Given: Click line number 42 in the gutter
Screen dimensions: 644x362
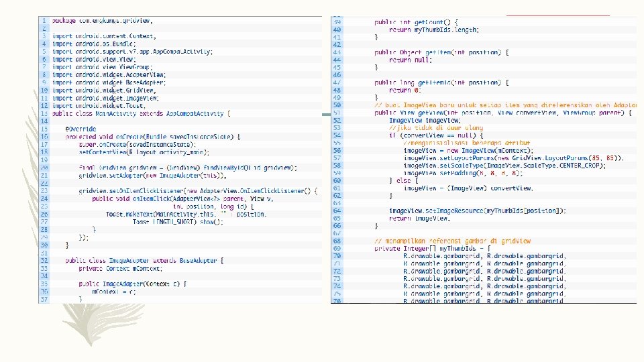Looking at the screenshot, I should point(337,45).
